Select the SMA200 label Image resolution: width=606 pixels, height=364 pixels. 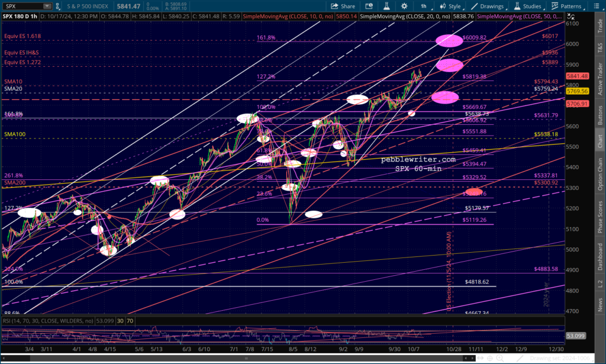coord(15,182)
